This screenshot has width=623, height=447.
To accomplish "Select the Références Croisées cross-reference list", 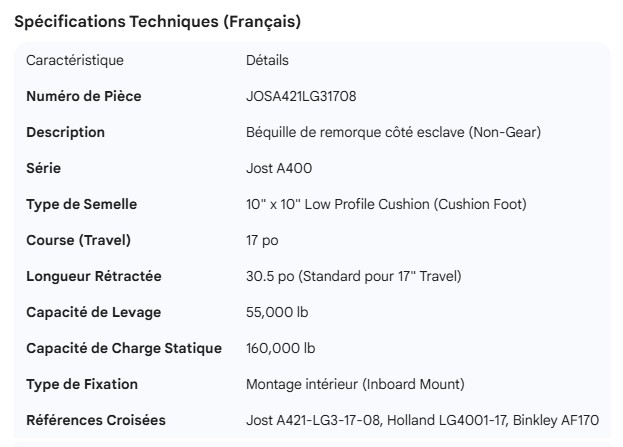I will coord(421,420).
